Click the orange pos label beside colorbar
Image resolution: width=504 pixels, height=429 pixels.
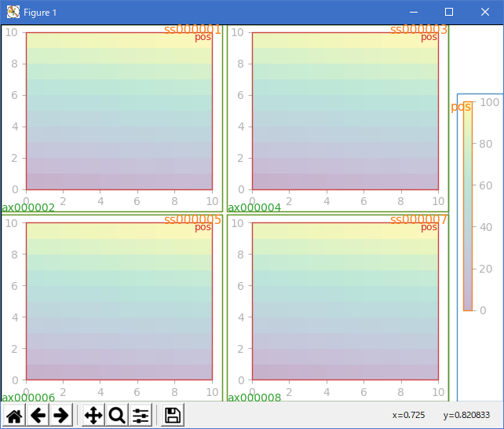[461, 107]
